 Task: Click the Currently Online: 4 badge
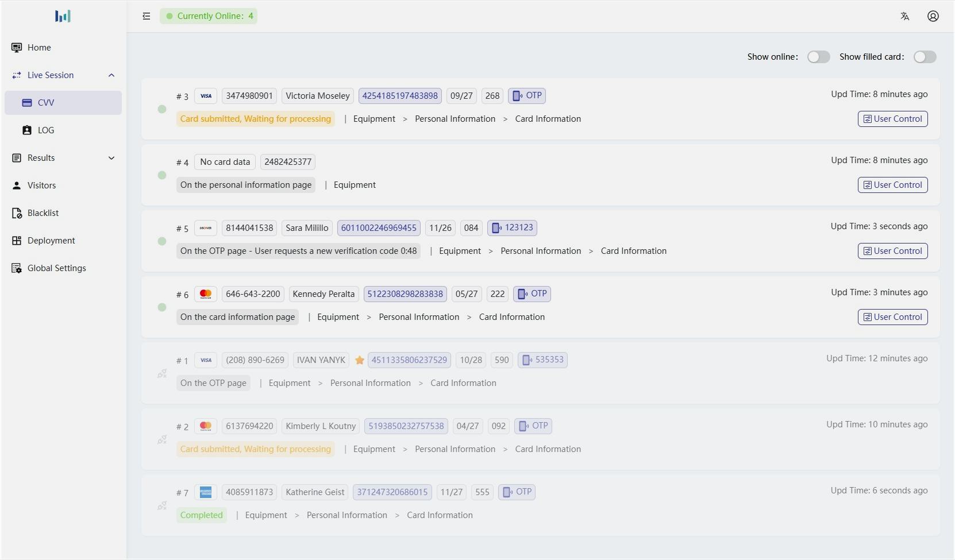point(209,16)
